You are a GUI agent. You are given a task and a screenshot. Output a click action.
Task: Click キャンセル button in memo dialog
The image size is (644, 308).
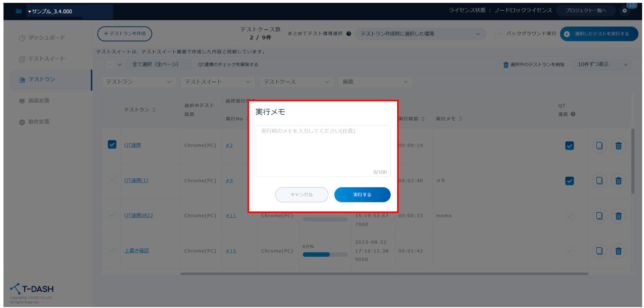(302, 195)
